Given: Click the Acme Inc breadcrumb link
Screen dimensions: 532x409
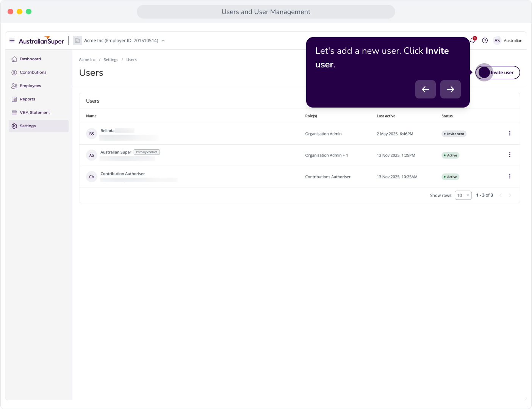Looking at the screenshot, I should coord(87,60).
